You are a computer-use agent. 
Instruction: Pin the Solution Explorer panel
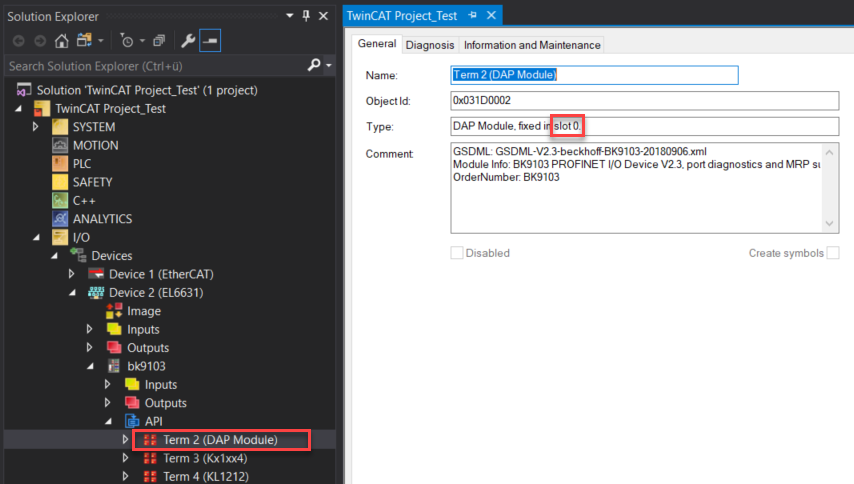click(305, 16)
